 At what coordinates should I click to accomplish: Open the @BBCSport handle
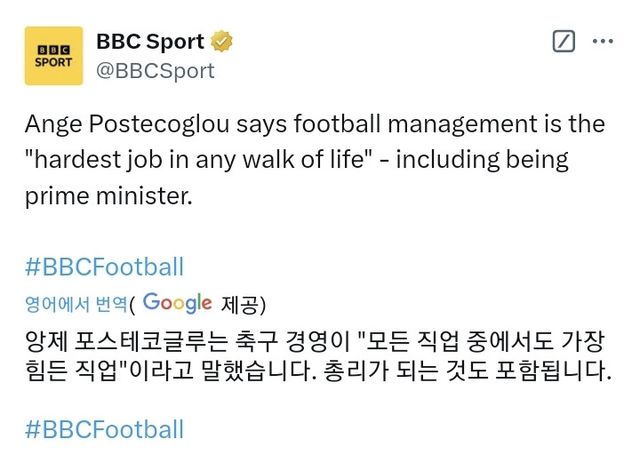(155, 71)
